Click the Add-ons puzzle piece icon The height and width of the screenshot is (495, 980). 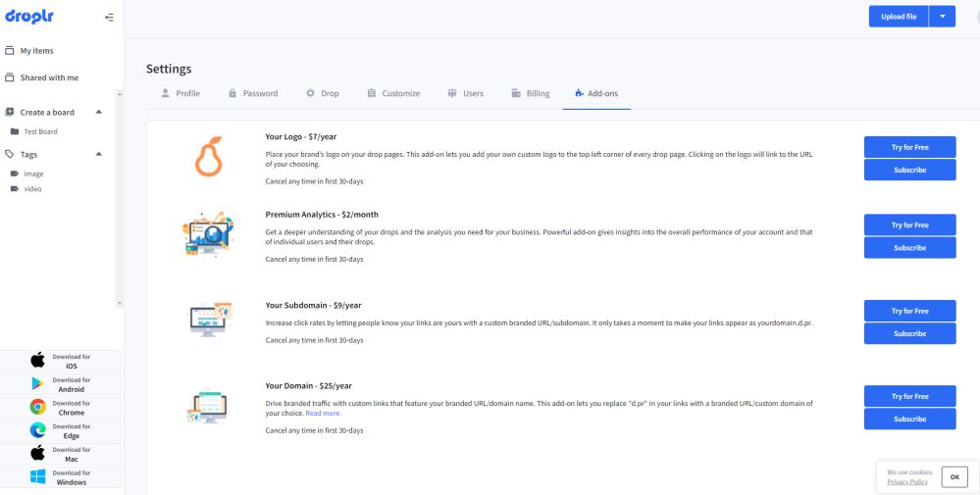coord(579,93)
